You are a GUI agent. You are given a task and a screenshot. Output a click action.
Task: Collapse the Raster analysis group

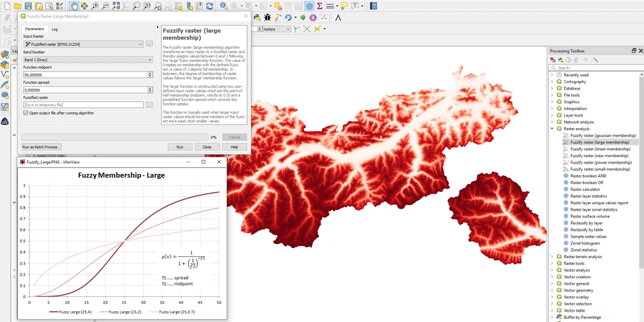pyautogui.click(x=552, y=129)
